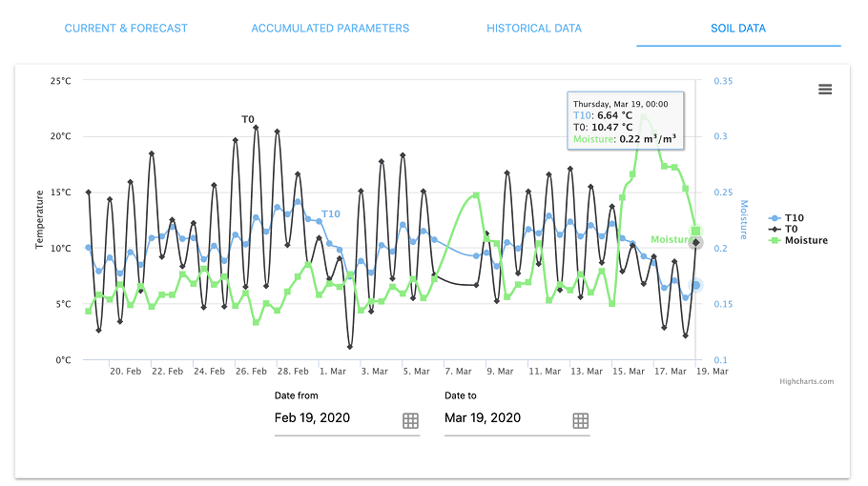Click the Temperature axis title
This screenshot has height=486, width=868.
point(39,219)
